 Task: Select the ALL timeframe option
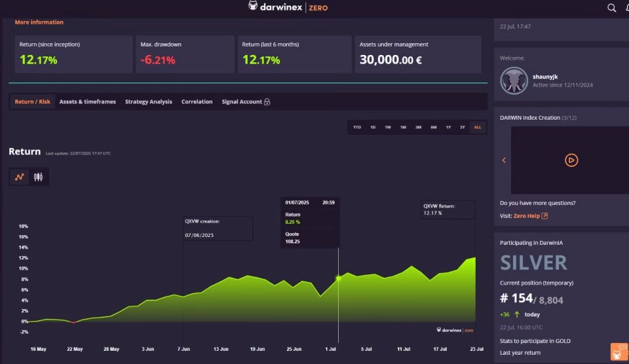point(478,127)
